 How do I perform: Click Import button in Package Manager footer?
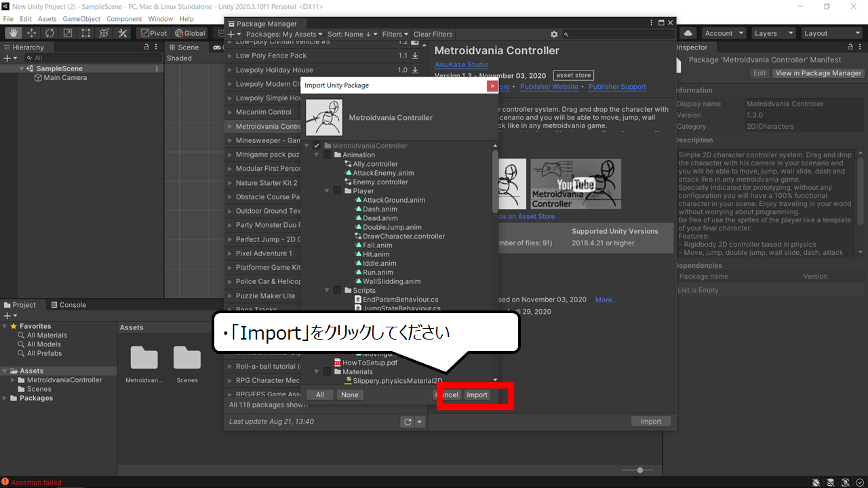point(651,422)
